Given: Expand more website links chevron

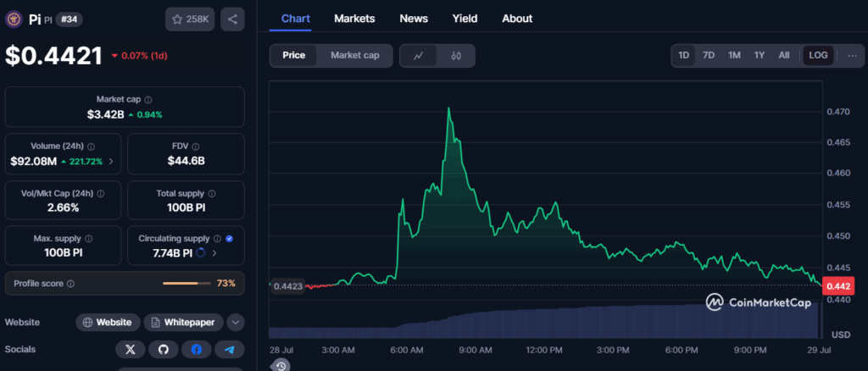Looking at the screenshot, I should (x=236, y=323).
